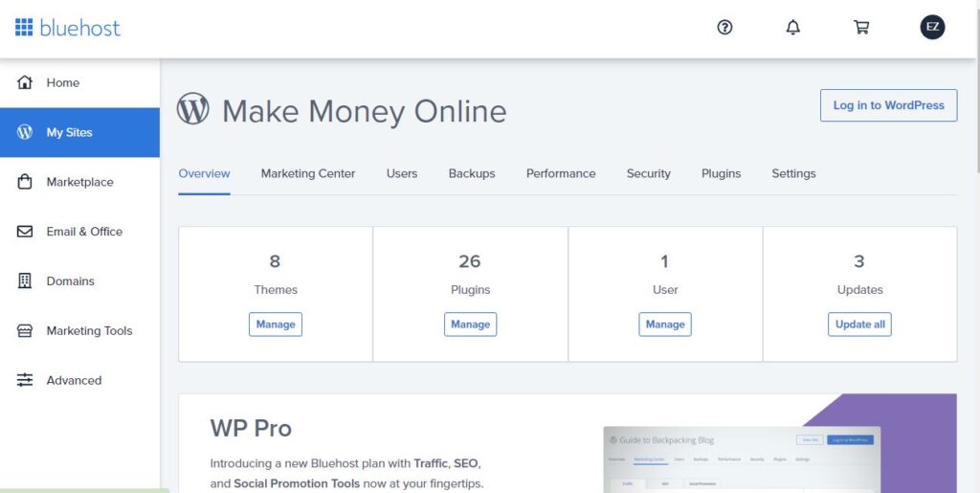980x493 pixels.
Task: Open the EZ account avatar
Action: pos(932,28)
